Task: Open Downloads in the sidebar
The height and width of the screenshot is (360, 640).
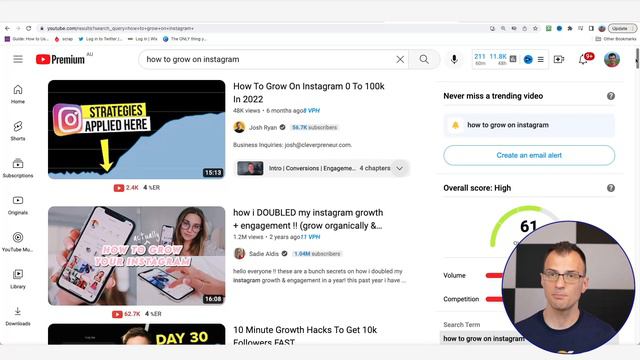Action: [18, 316]
